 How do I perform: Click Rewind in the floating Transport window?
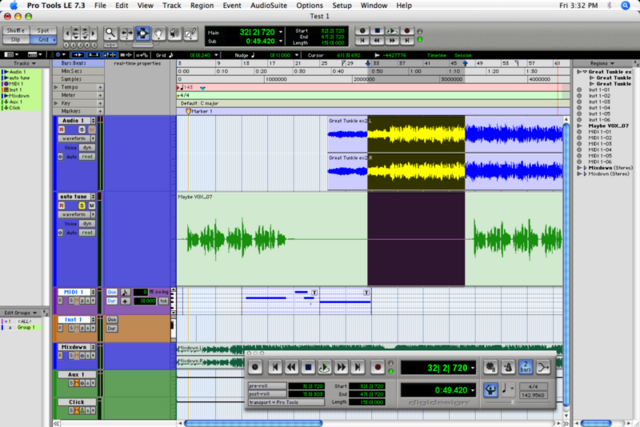click(x=291, y=367)
